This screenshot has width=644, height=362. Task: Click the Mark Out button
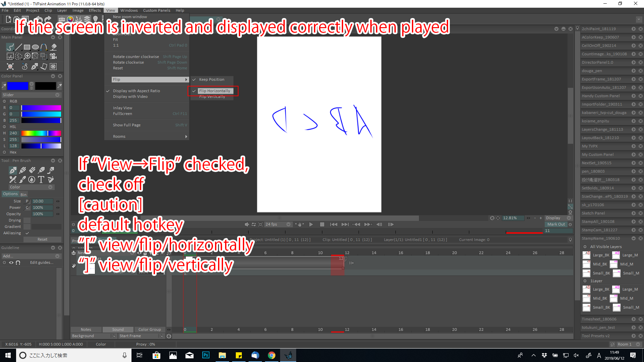pyautogui.click(x=556, y=224)
